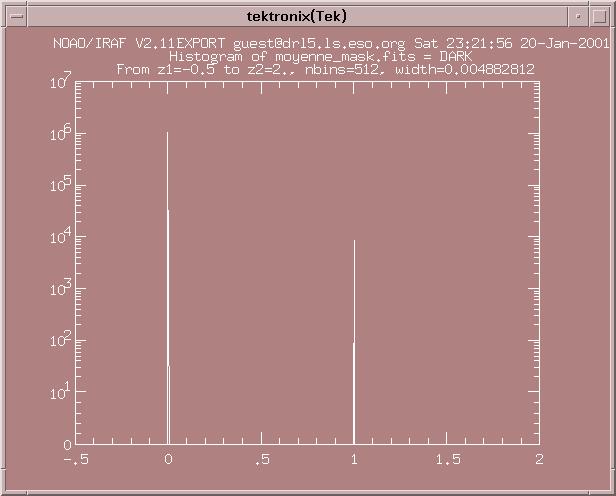616x496 pixels.
Task: Click the tall histogram spike at x=0
Action: [168, 288]
